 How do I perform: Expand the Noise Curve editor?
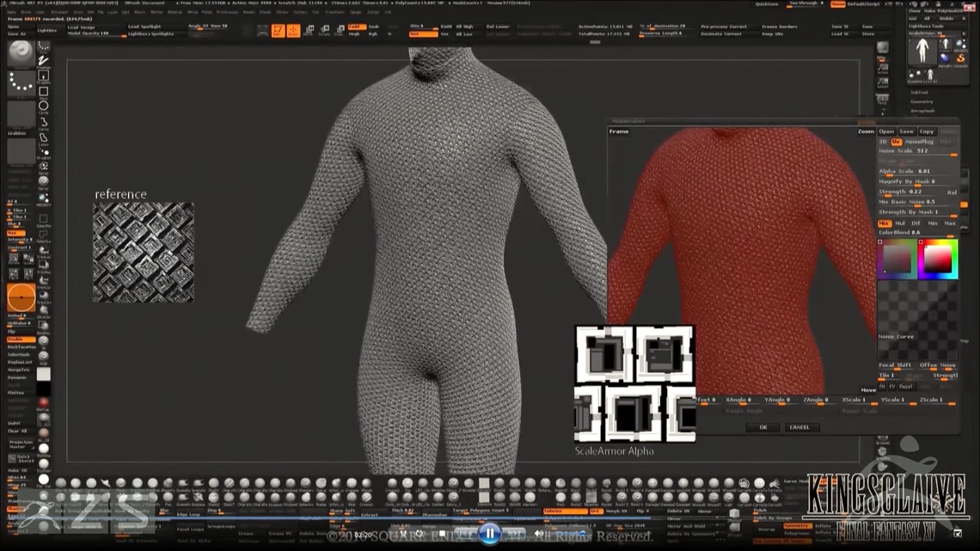pyautogui.click(x=917, y=321)
